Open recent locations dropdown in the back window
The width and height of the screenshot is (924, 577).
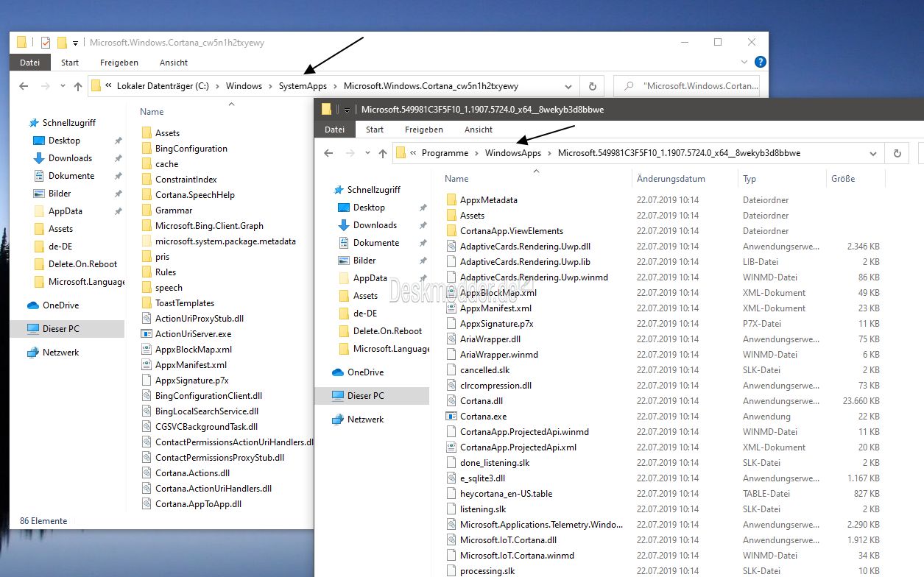[63, 87]
